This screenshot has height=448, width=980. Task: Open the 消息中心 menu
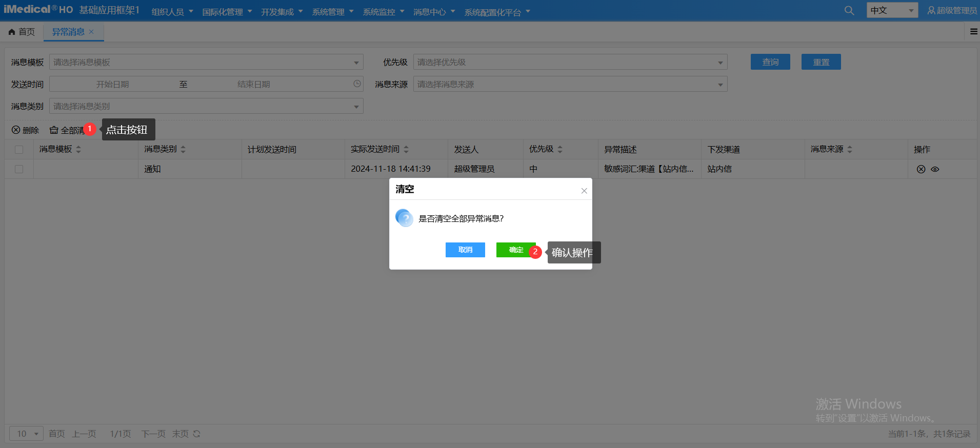434,12
